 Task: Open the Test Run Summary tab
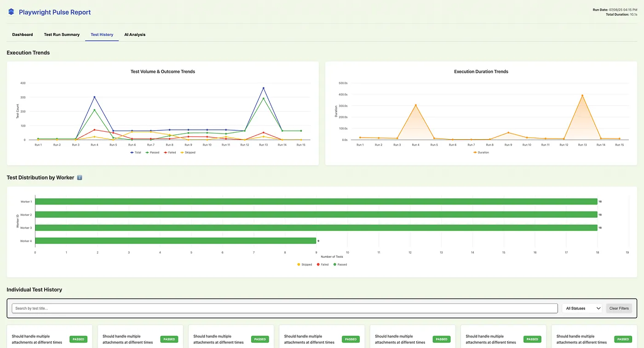click(62, 35)
